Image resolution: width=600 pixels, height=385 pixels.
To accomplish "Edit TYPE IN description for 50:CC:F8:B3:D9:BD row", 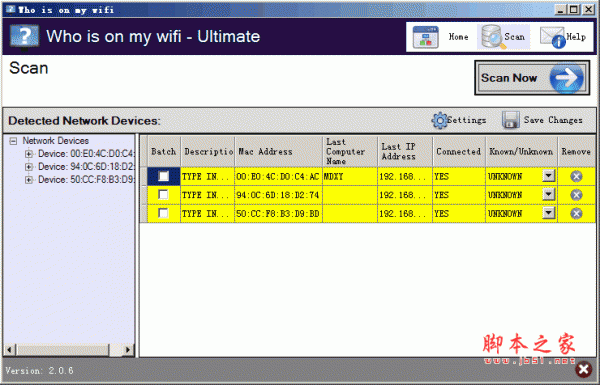I will coord(207,213).
